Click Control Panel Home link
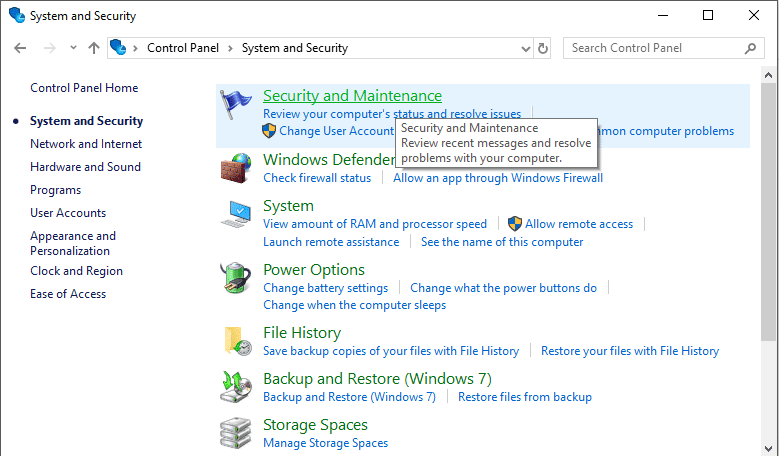Image resolution: width=779 pixels, height=456 pixels. (x=84, y=88)
